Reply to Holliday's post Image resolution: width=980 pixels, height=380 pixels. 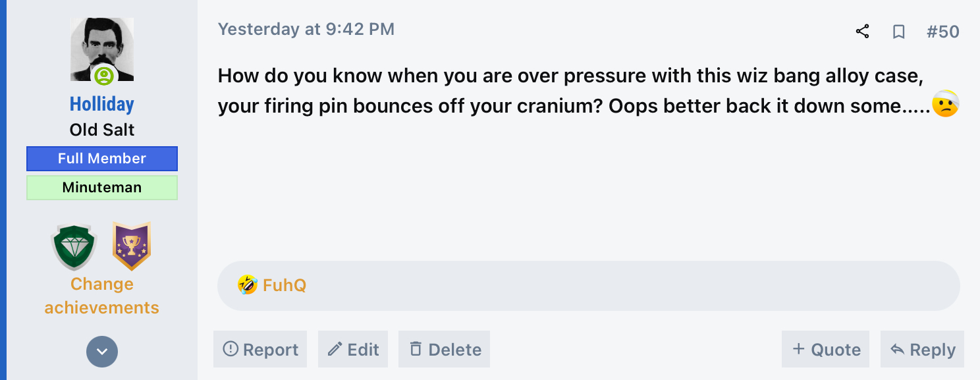tap(922, 349)
